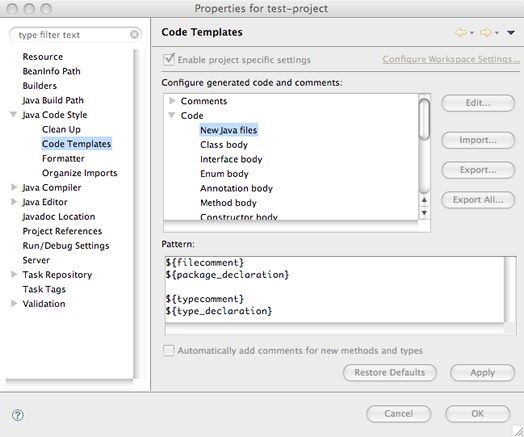Screen dimensions: 524x437
Task: Clear the filter text field icon
Action: (x=134, y=34)
